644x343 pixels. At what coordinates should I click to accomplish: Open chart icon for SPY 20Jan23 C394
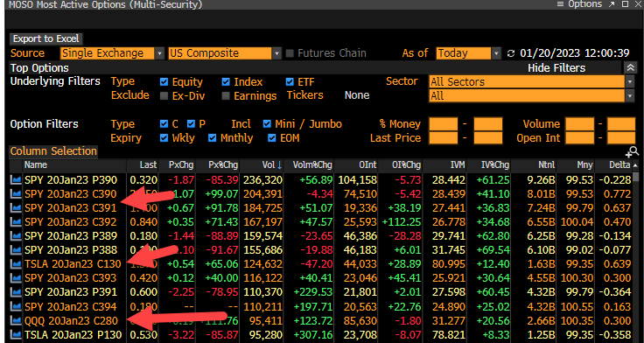click(16, 306)
